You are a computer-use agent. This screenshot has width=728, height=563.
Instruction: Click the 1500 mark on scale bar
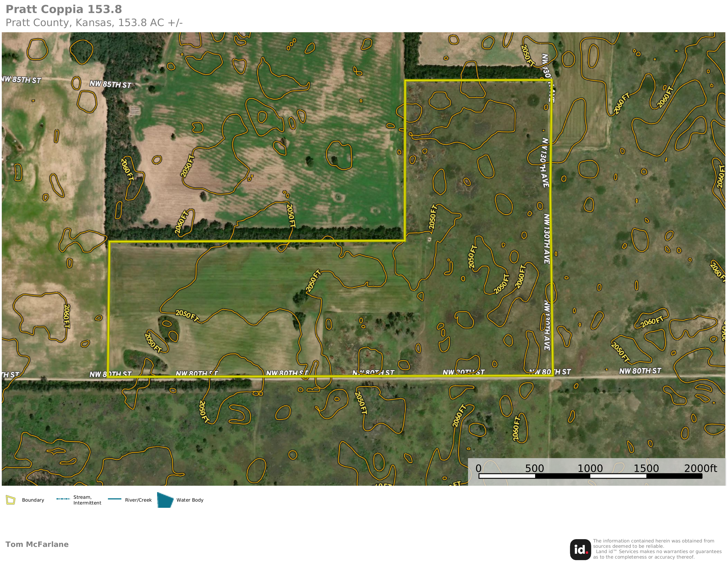(646, 468)
